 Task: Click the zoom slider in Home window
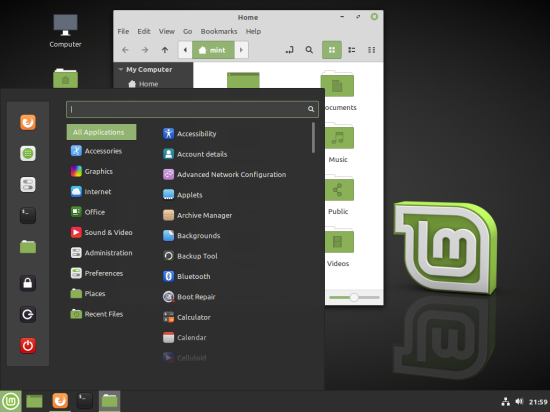click(354, 297)
